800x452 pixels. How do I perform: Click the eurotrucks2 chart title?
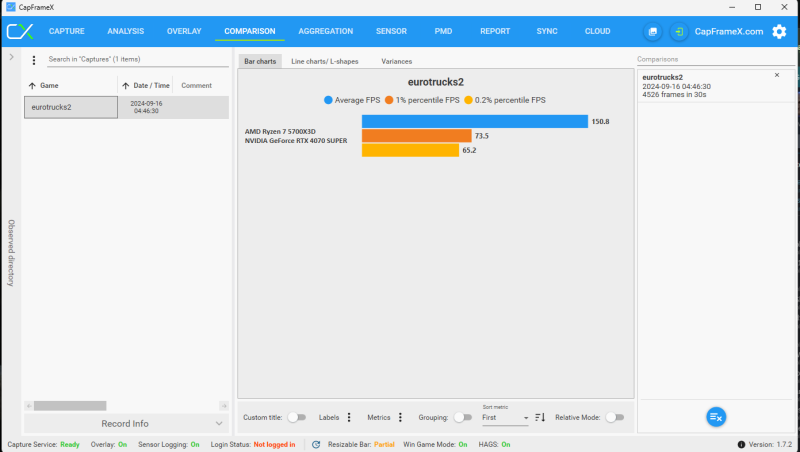(436, 82)
